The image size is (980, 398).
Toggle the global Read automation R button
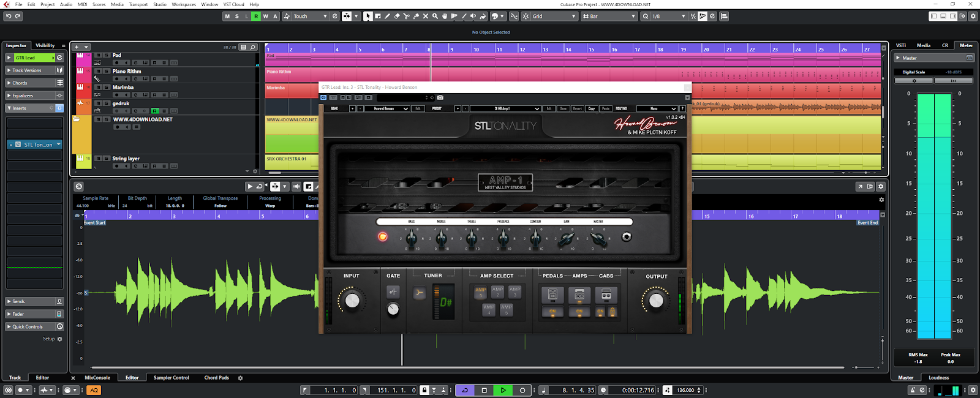(256, 16)
